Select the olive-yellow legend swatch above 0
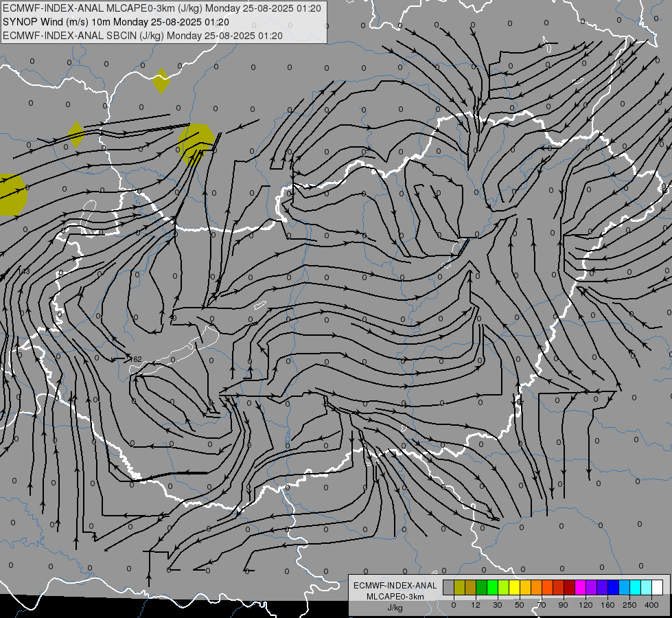 point(459,587)
